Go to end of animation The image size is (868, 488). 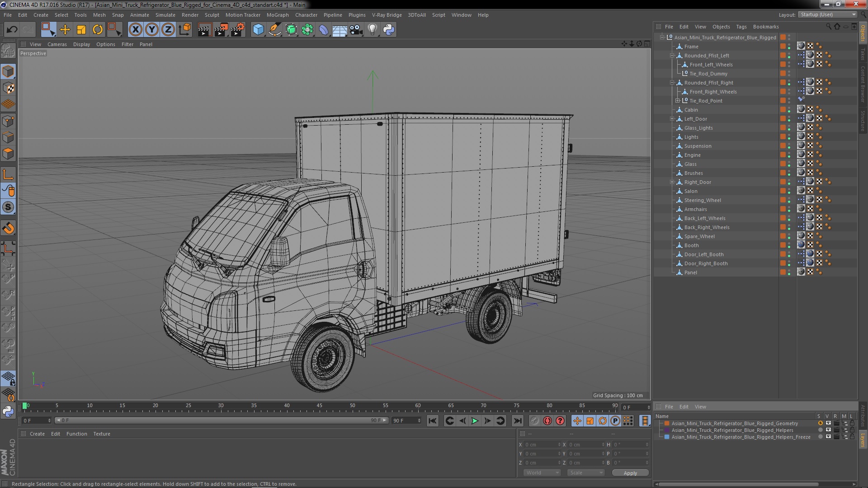pyautogui.click(x=517, y=421)
